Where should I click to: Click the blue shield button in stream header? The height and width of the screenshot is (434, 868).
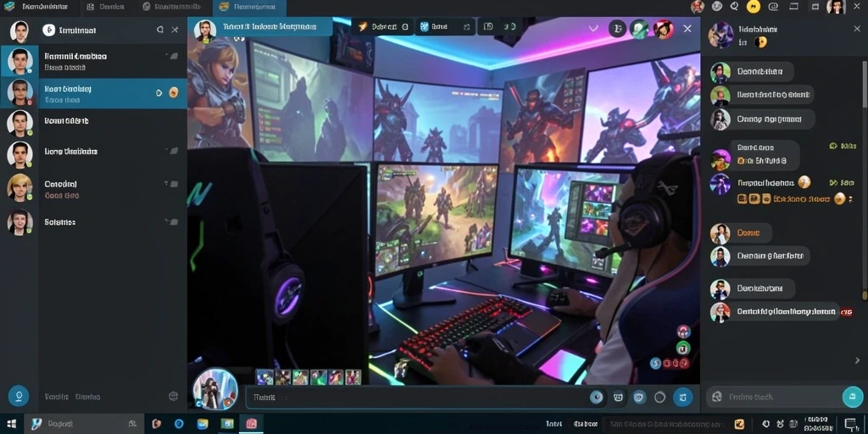446,26
